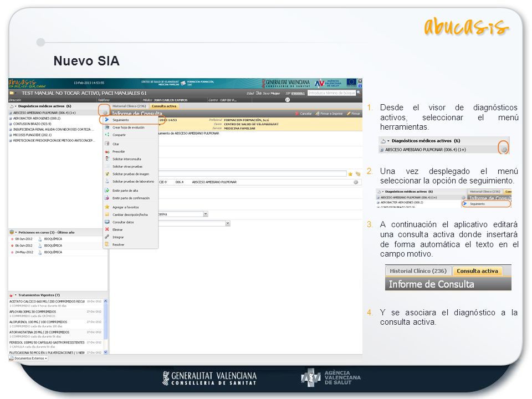Image resolution: width=532 pixels, height=399 pixels.
Task: Open the SIP number link 8900061
Action: pyautogui.click(x=298, y=93)
